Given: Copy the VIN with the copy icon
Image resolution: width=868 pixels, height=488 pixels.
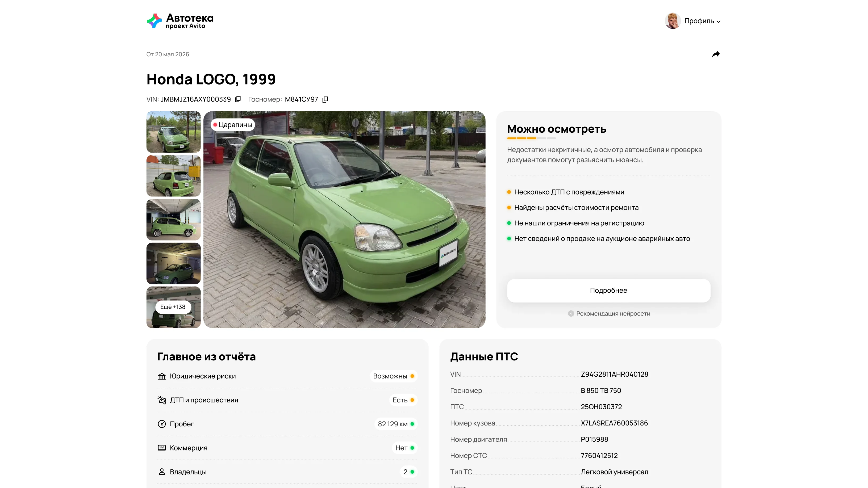Looking at the screenshot, I should point(238,99).
